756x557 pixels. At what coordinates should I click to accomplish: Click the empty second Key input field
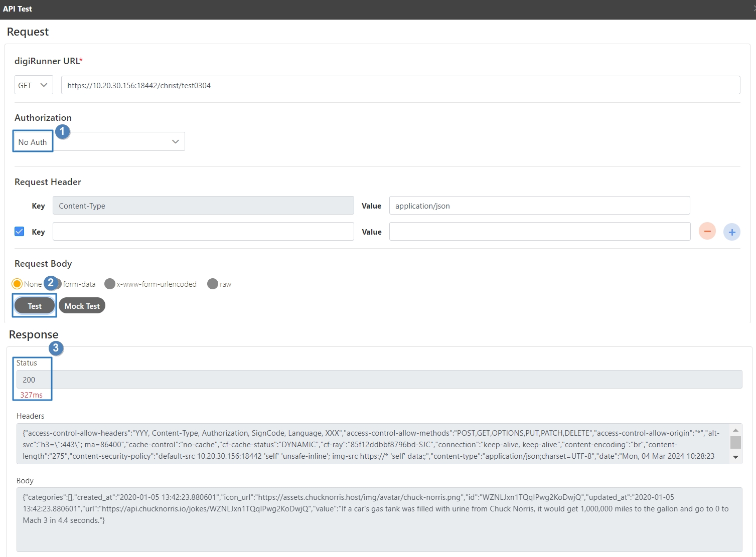point(203,232)
